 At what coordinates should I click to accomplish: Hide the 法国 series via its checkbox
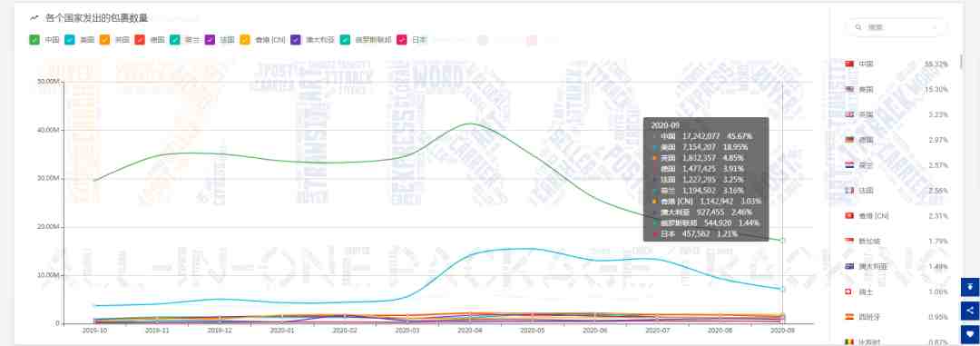(x=210, y=39)
